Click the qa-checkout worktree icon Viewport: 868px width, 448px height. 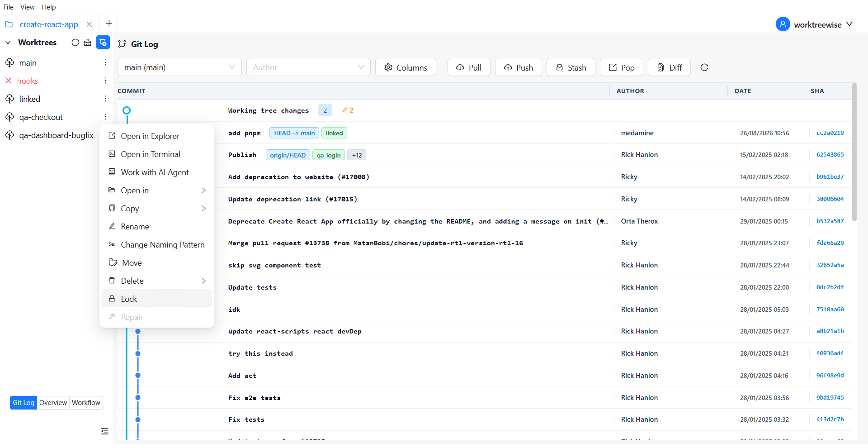[9, 117]
